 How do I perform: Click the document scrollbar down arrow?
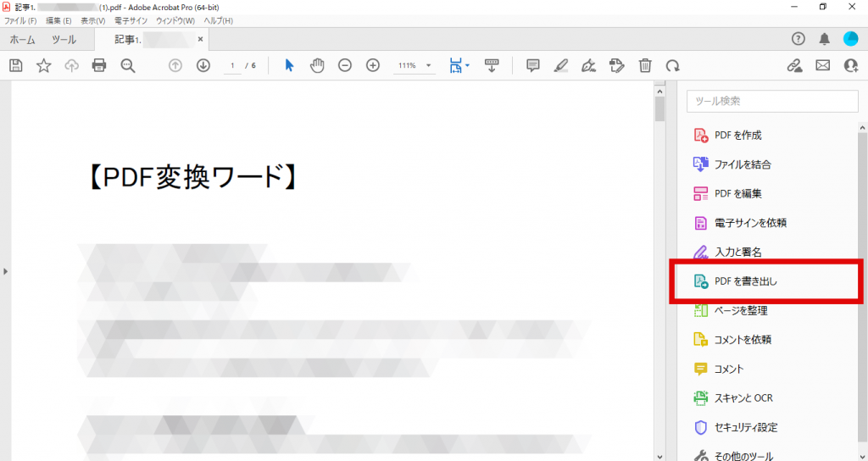pos(659,457)
